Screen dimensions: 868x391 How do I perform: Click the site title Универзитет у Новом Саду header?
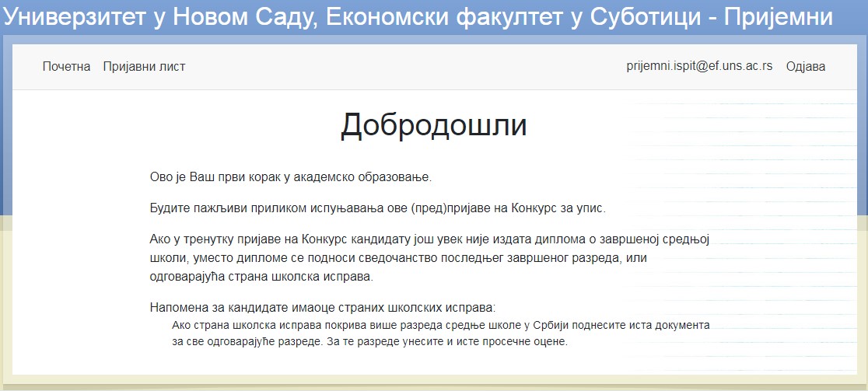click(418, 17)
